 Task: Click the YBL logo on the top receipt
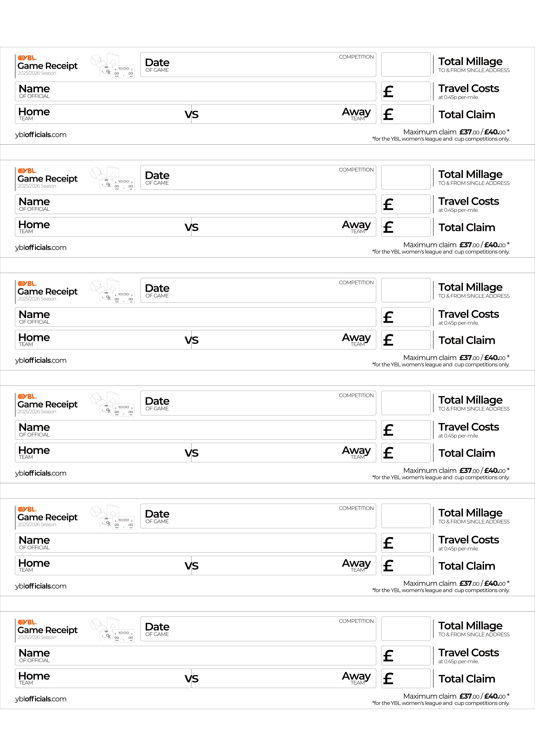pyautogui.click(x=27, y=58)
